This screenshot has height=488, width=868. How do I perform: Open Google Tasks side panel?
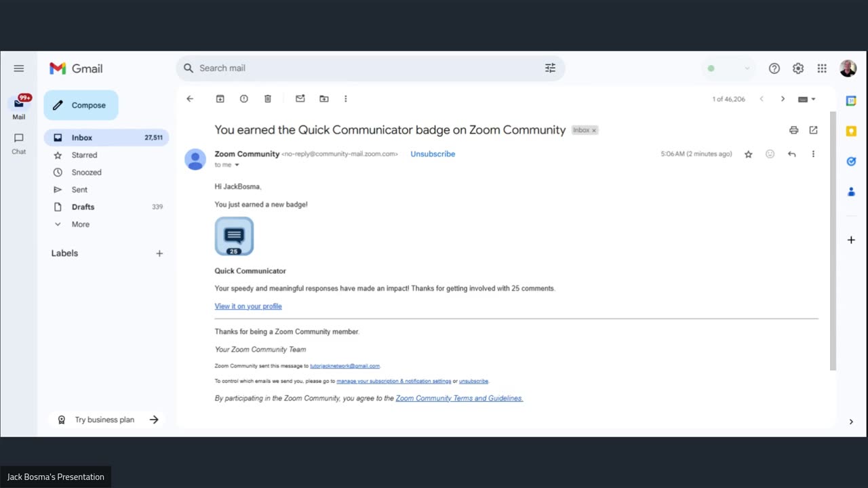click(x=851, y=161)
